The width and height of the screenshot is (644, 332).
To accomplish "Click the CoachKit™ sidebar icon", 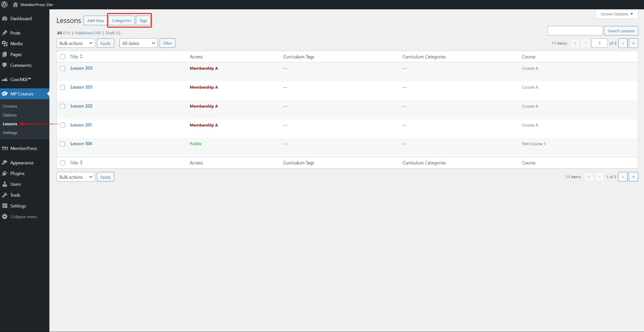I will coord(6,79).
